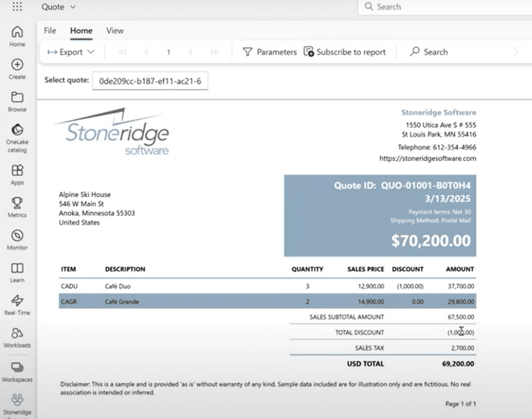The height and width of the screenshot is (419, 532).
Task: Click the top Search box
Action: 444,7
